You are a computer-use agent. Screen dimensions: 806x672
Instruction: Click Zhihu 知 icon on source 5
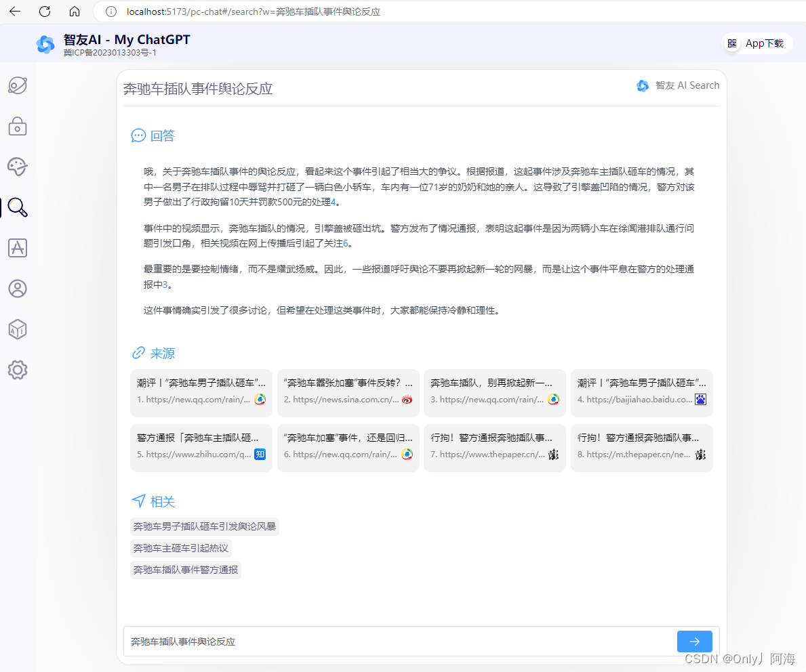(260, 454)
